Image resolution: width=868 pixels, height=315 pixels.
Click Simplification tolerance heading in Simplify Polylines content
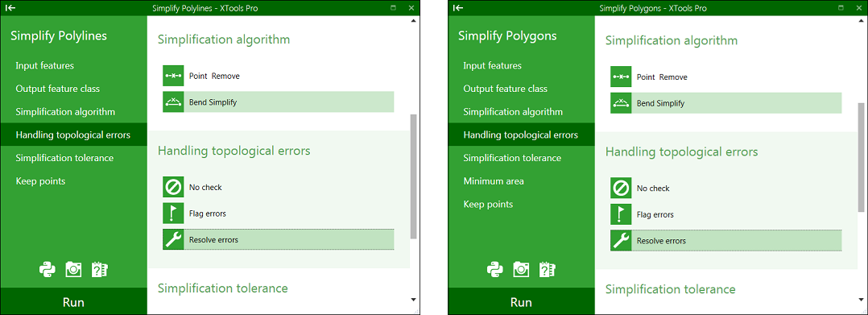(x=222, y=288)
